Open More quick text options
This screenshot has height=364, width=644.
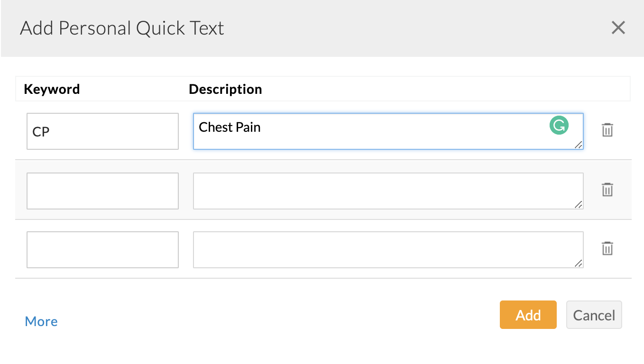coord(41,321)
